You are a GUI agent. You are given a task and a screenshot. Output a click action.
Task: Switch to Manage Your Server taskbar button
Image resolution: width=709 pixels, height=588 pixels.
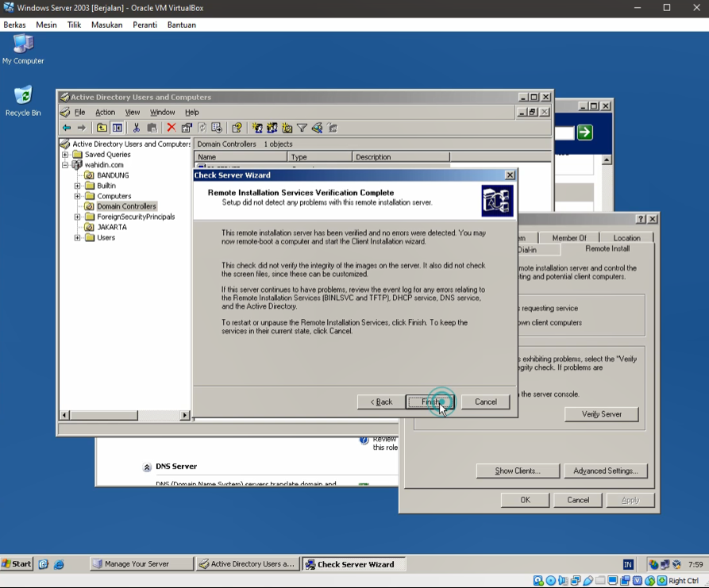tap(141, 564)
